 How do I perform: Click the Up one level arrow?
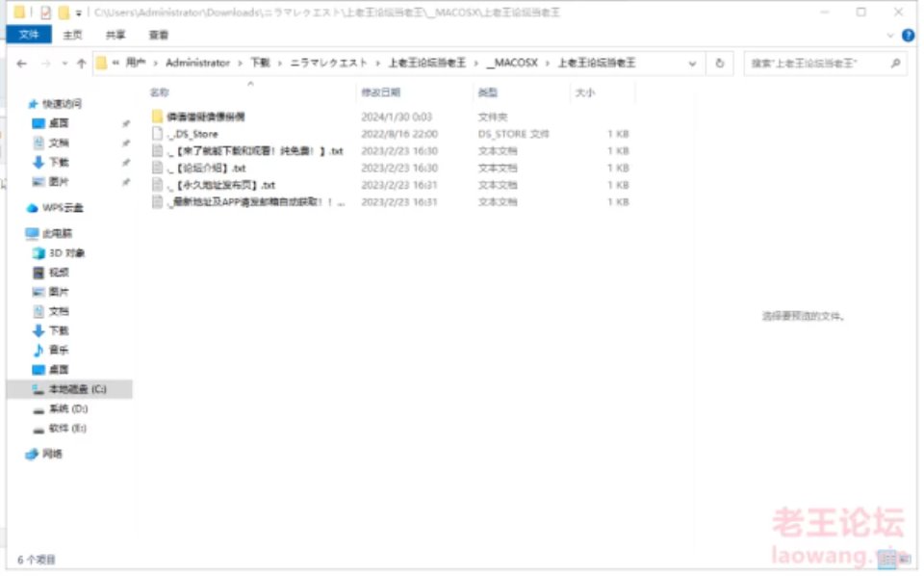[81, 64]
